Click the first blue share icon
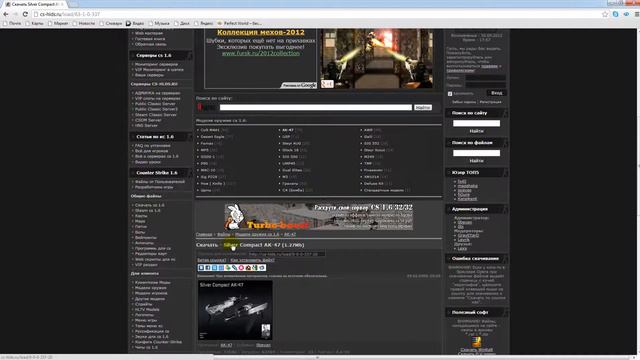This screenshot has height=360, width=640. pos(201,268)
